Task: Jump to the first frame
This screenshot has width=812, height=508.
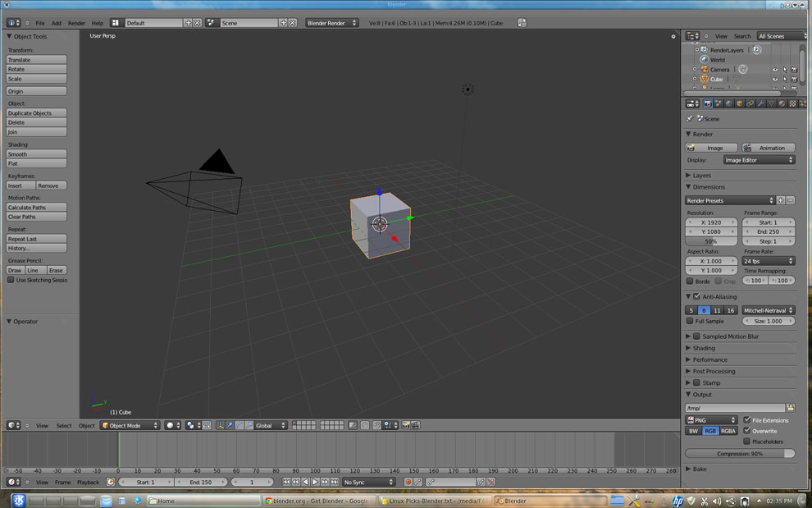Action: (x=286, y=482)
